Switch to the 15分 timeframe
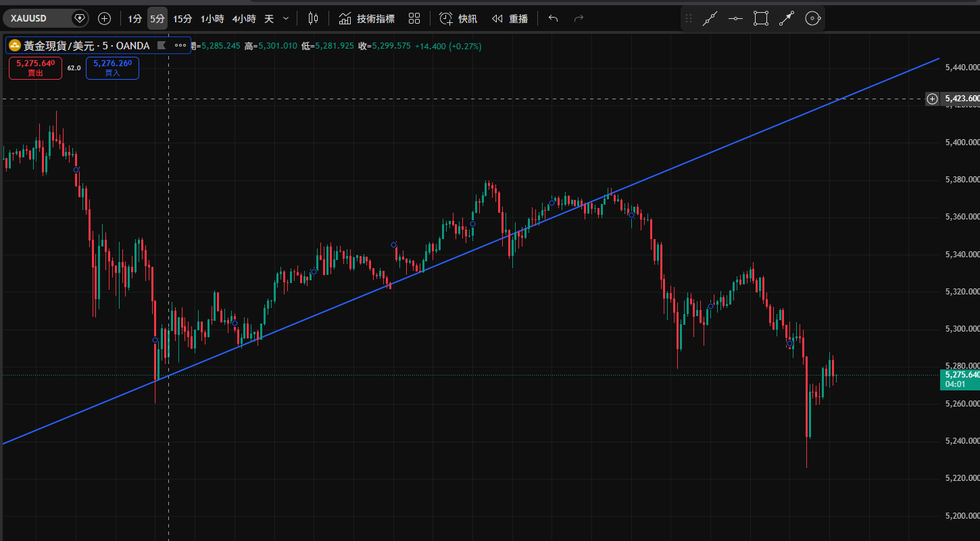The width and height of the screenshot is (980, 541). tap(182, 18)
